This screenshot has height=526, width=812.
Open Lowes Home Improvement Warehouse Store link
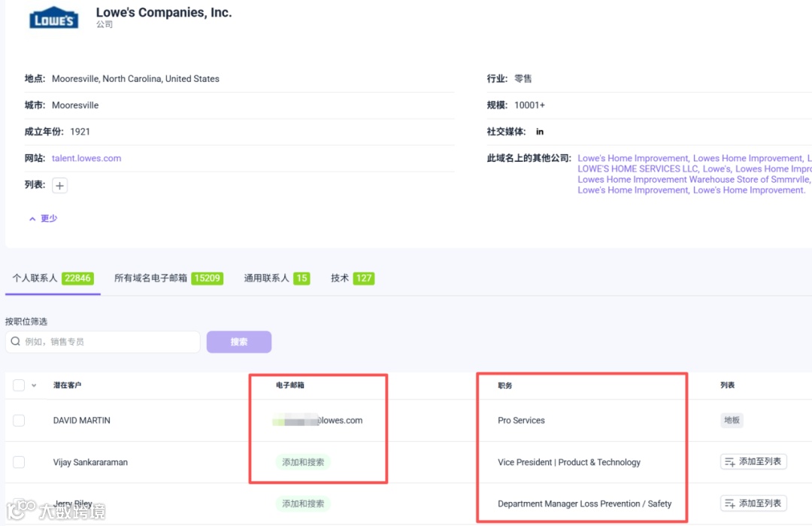pyautogui.click(x=694, y=179)
